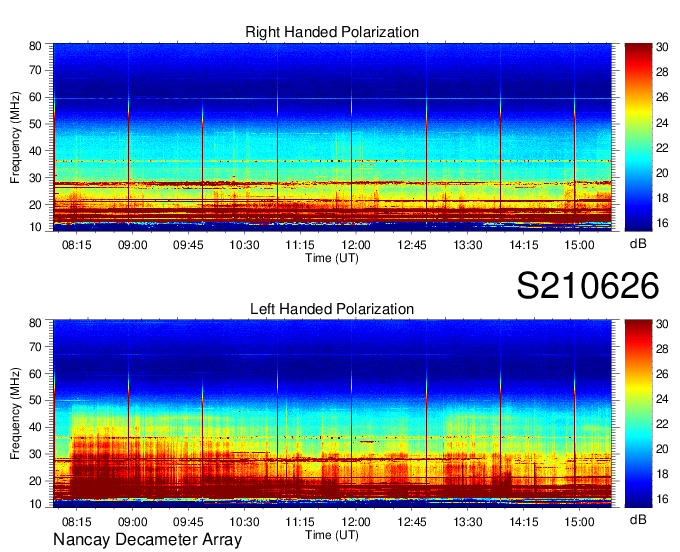The width and height of the screenshot is (680, 552).
Task: Click the 12:00 time tick of Left Handed panel
Action: [x=356, y=522]
